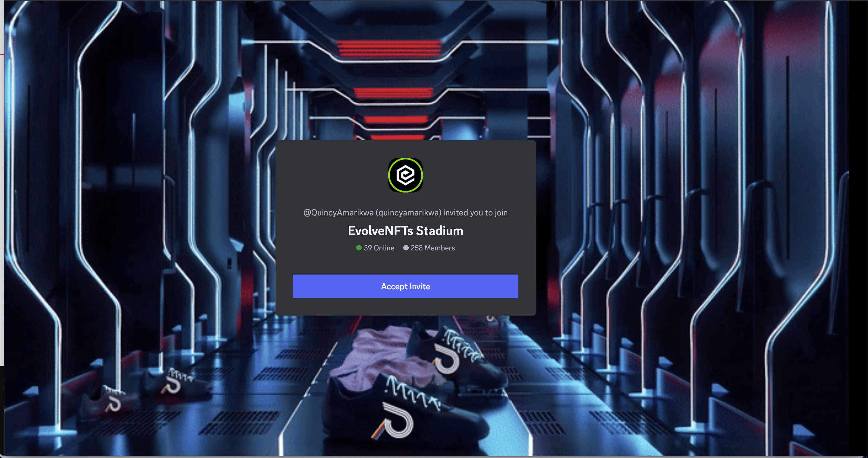The height and width of the screenshot is (458, 868).
Task: Click the @QuincyAmarikwa inviter name text
Action: (338, 213)
